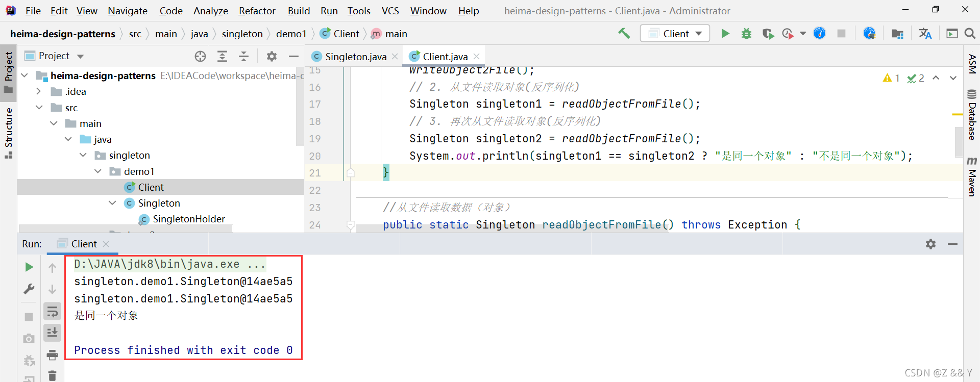The height and width of the screenshot is (382, 980).
Task: Run with Coverage shield icon
Action: (768, 34)
